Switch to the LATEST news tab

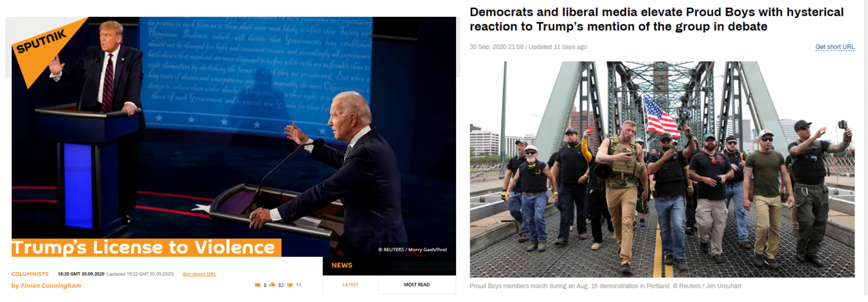350,285
